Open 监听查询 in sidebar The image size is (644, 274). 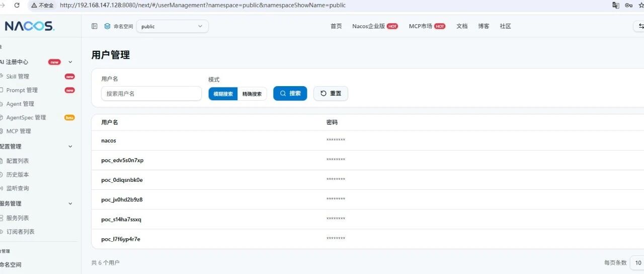[x=18, y=188]
